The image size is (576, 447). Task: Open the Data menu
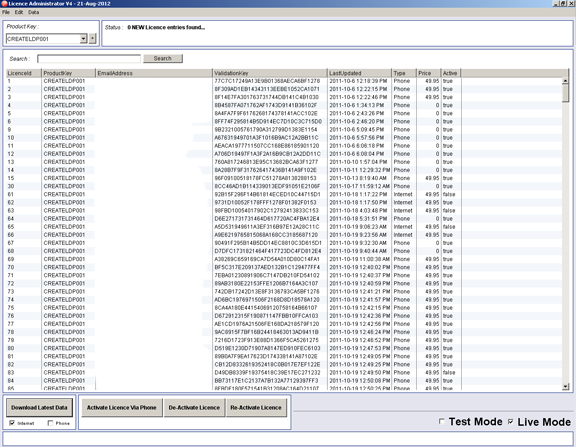33,12
